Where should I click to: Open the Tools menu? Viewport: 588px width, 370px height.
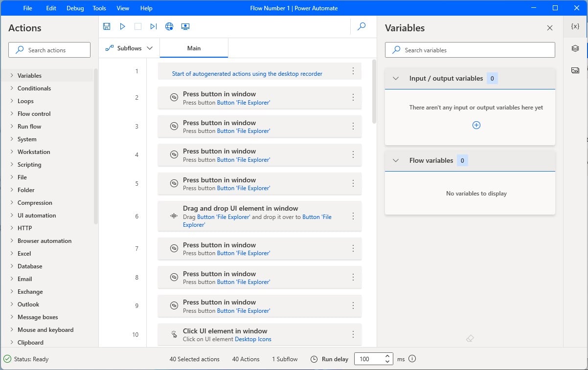click(x=99, y=8)
